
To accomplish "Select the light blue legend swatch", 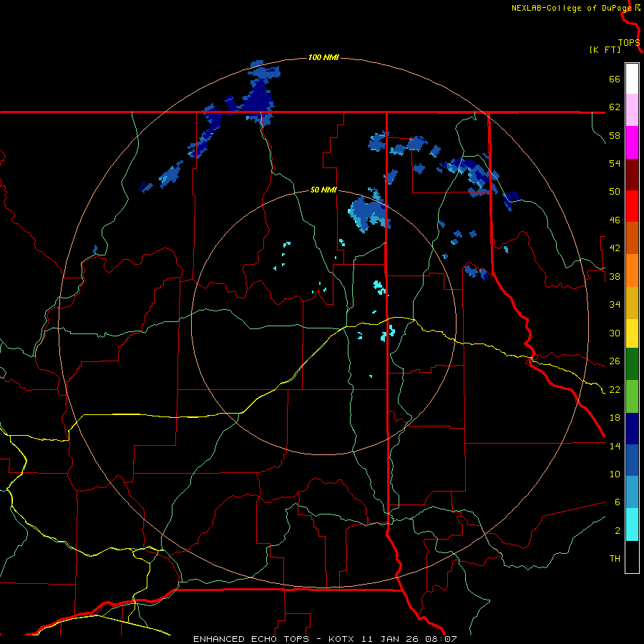I will [632, 492].
